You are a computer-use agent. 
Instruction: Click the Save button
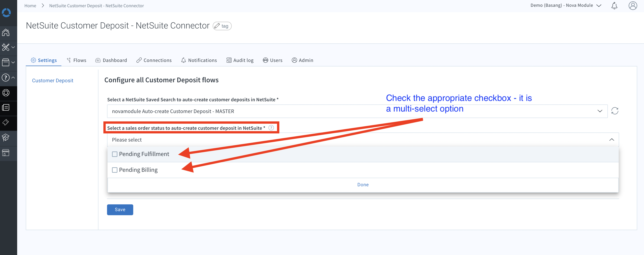point(120,210)
